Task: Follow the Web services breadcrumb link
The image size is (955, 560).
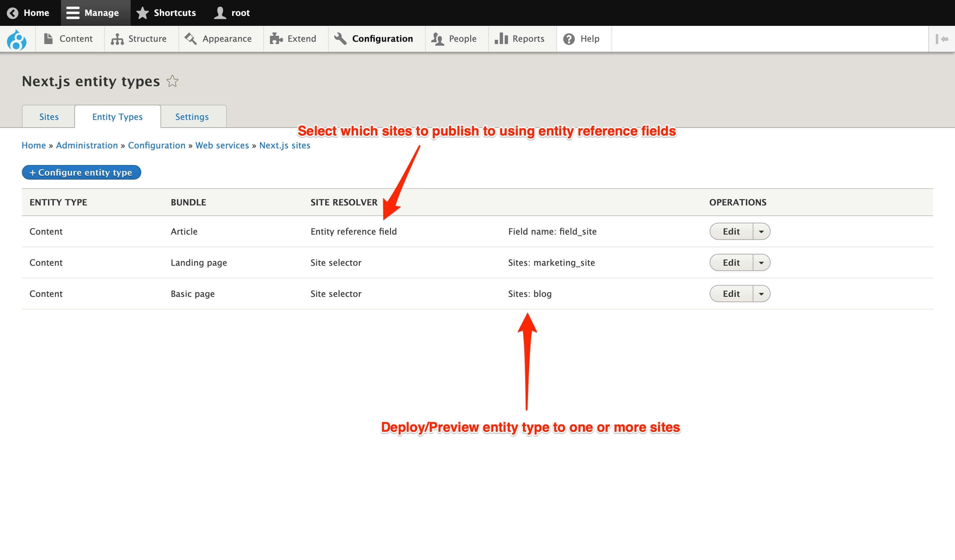Action: (x=222, y=145)
